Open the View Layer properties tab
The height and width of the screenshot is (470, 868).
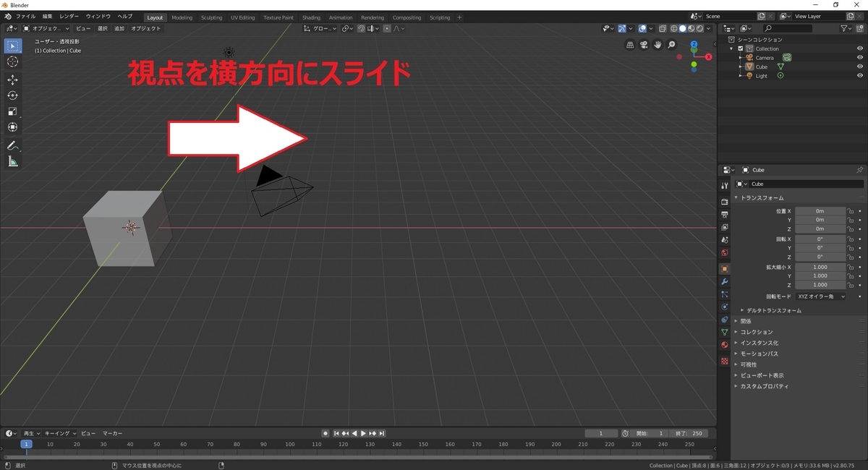tap(724, 227)
